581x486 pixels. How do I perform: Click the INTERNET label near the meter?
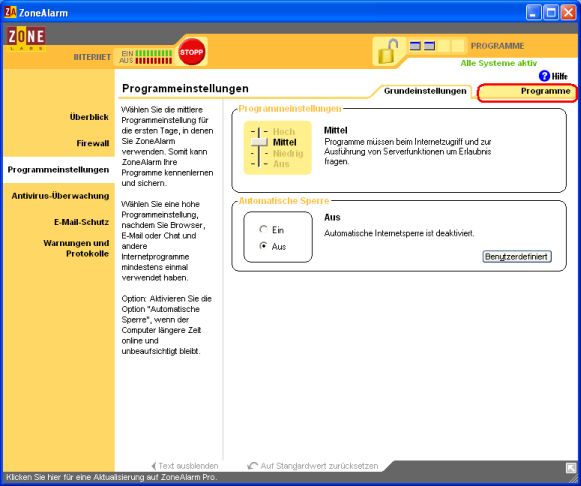[92, 57]
